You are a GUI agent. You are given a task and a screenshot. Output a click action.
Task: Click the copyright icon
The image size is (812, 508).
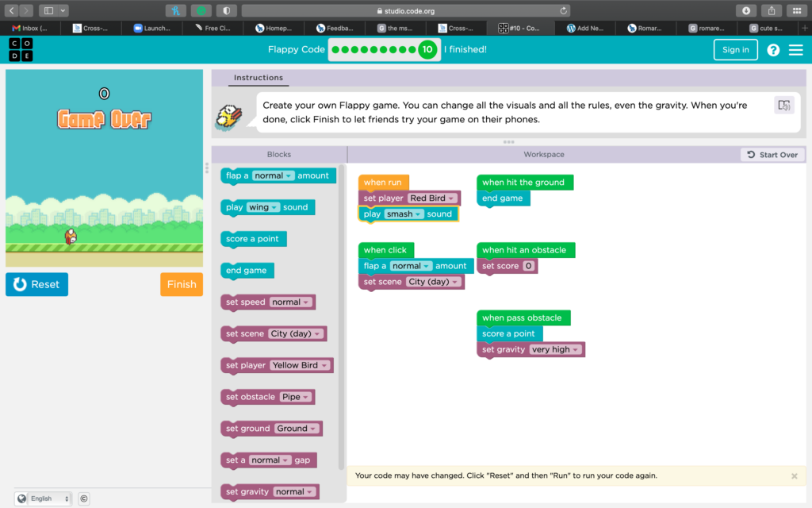tap(84, 498)
